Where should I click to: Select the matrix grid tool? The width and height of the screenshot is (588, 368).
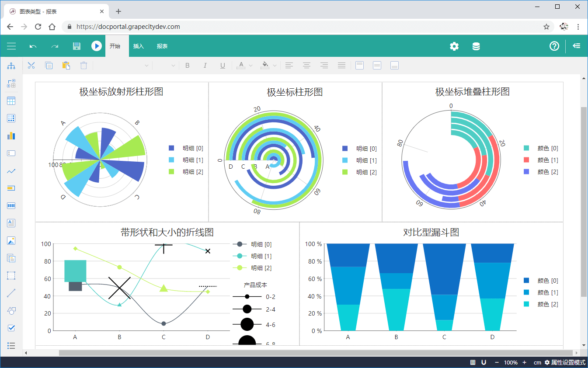click(11, 118)
